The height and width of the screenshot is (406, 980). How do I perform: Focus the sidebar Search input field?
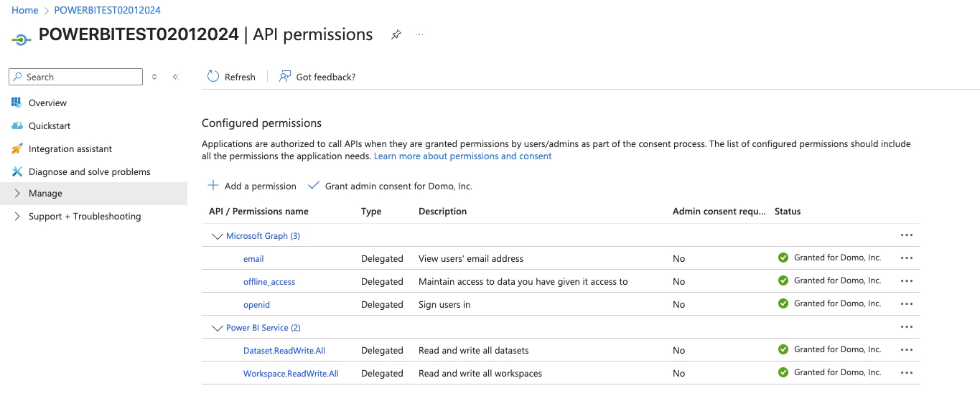[x=75, y=77]
